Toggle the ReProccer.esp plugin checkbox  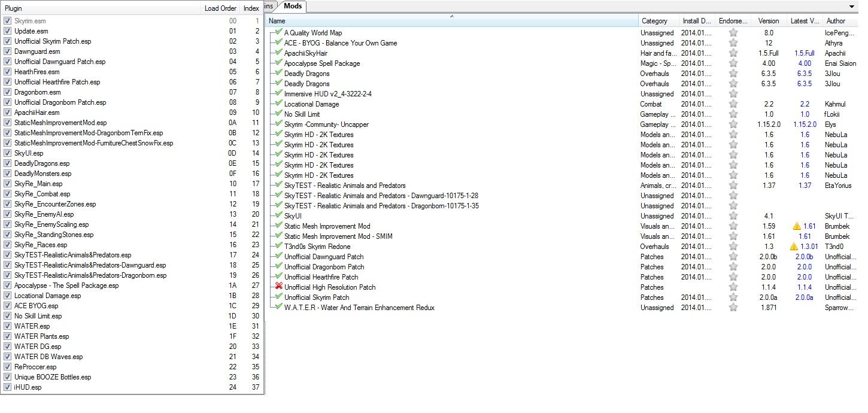(x=7, y=367)
